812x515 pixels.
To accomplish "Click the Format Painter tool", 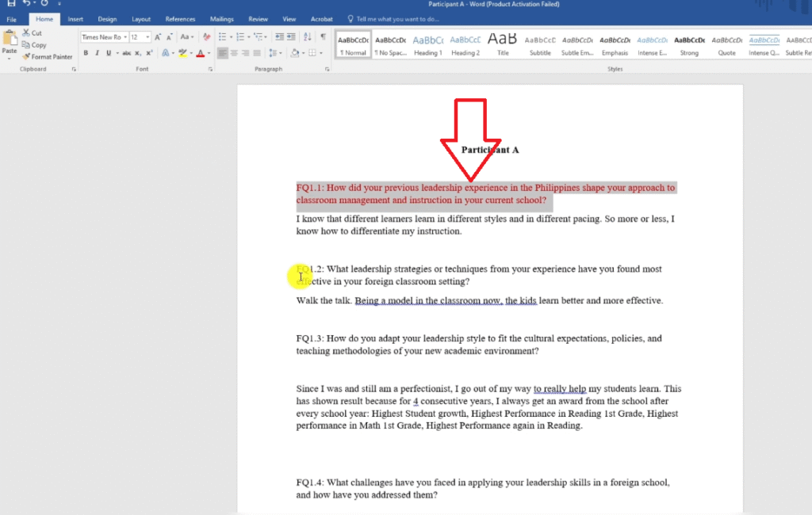I will (48, 57).
